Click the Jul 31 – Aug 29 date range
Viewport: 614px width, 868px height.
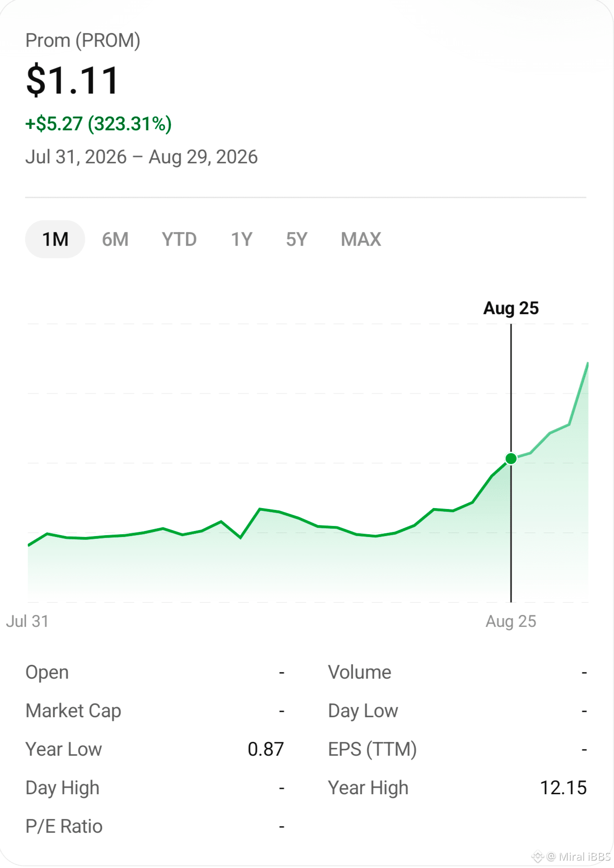click(142, 157)
